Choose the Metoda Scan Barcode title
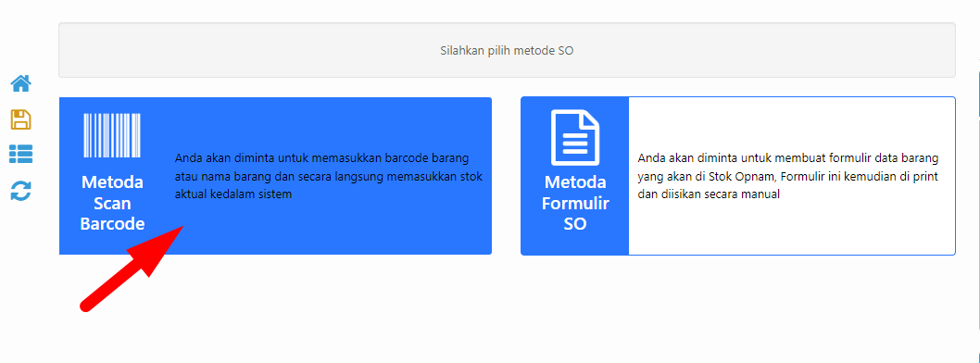This screenshot has width=980, height=363. [x=112, y=203]
